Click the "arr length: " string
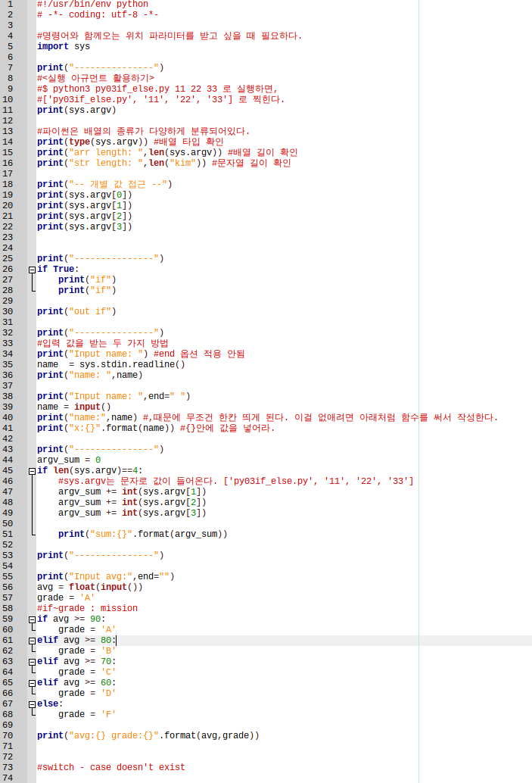Image resolution: width=532 pixels, height=783 pixels. point(106,152)
